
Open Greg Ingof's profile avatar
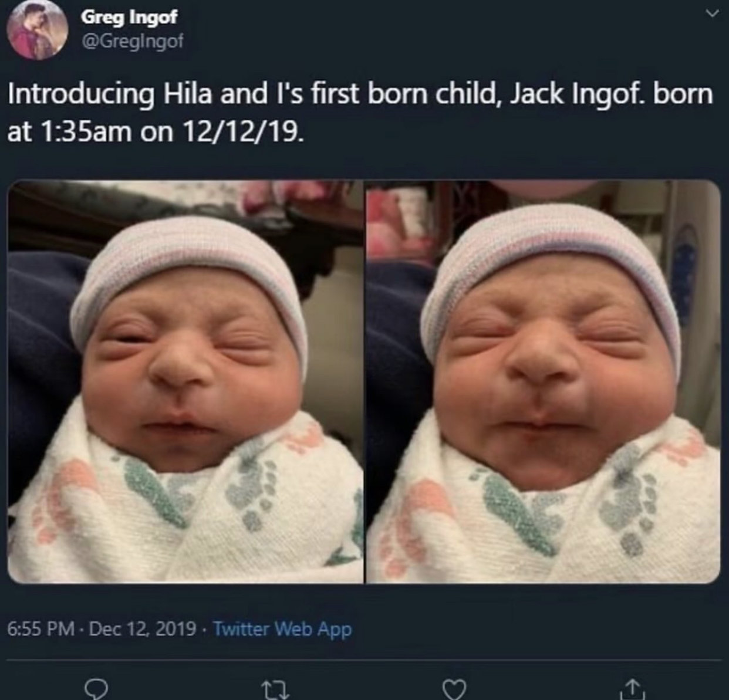click(36, 29)
